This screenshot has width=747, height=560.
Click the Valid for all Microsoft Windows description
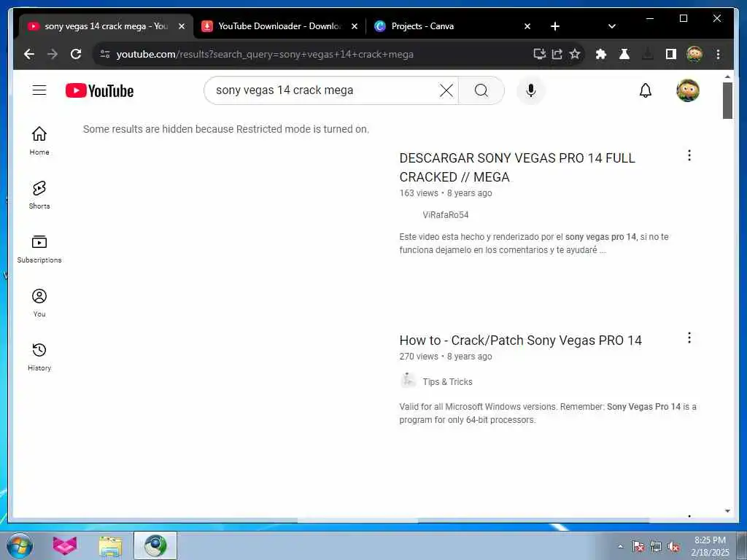pos(548,413)
